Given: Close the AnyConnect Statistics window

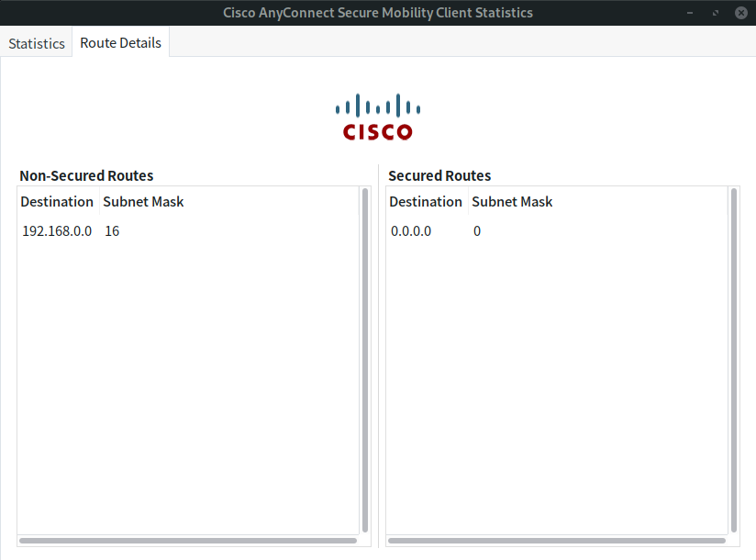Looking at the screenshot, I should 741,13.
